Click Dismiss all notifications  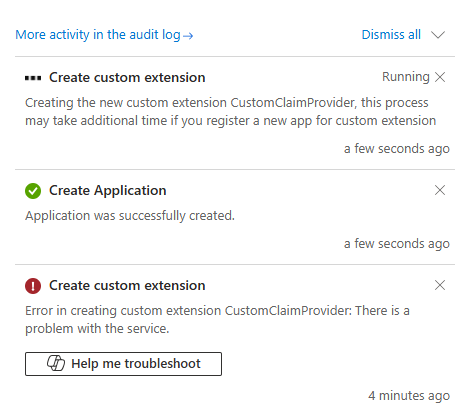391,35
